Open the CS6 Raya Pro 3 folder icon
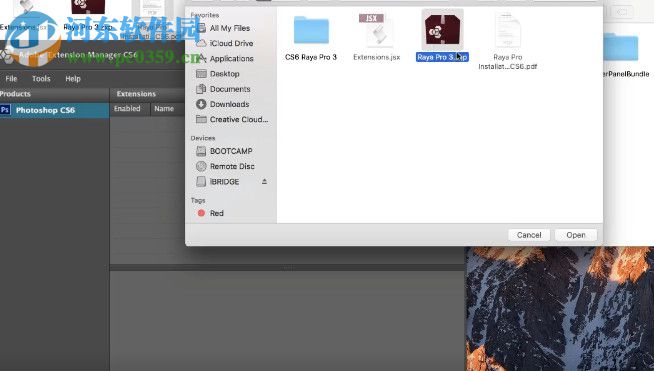 (311, 30)
